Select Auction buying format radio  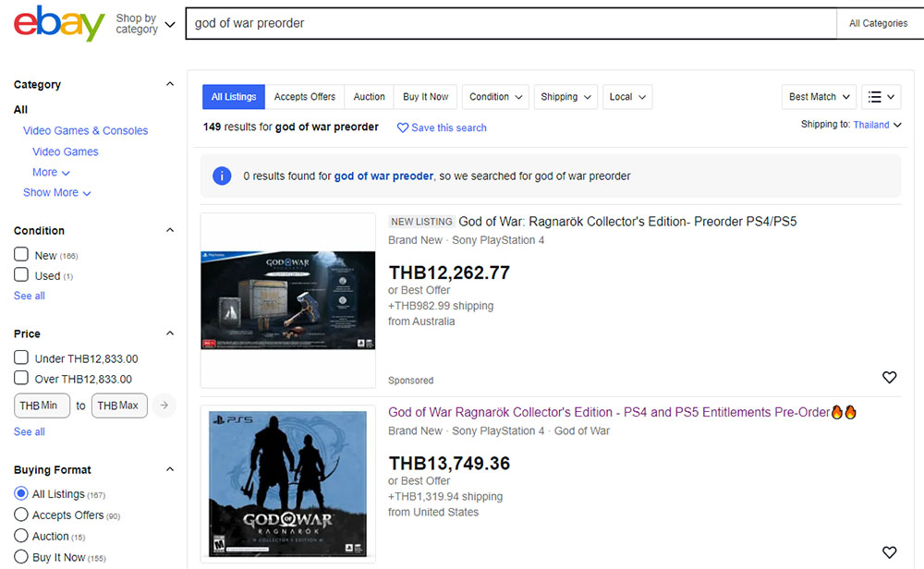21,536
